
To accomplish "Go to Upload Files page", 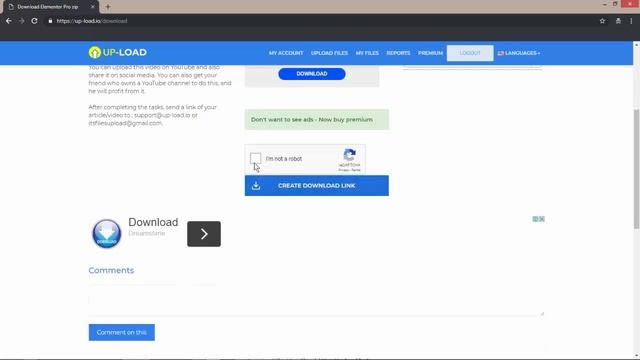I will click(329, 53).
